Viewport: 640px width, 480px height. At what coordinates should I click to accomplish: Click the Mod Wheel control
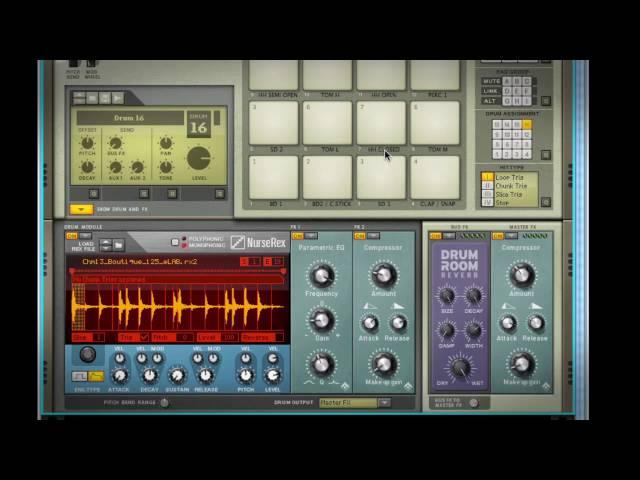(x=91, y=64)
